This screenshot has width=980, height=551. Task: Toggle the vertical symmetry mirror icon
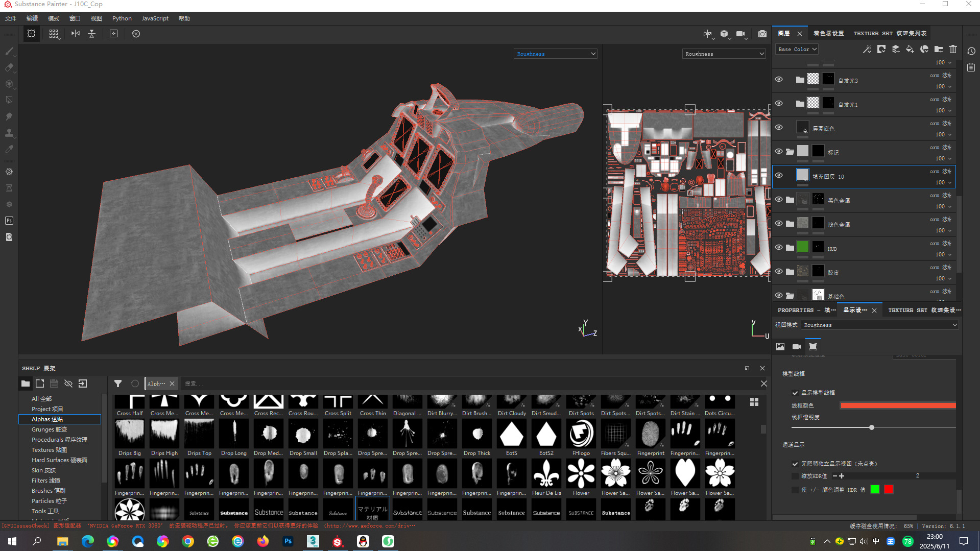click(76, 34)
